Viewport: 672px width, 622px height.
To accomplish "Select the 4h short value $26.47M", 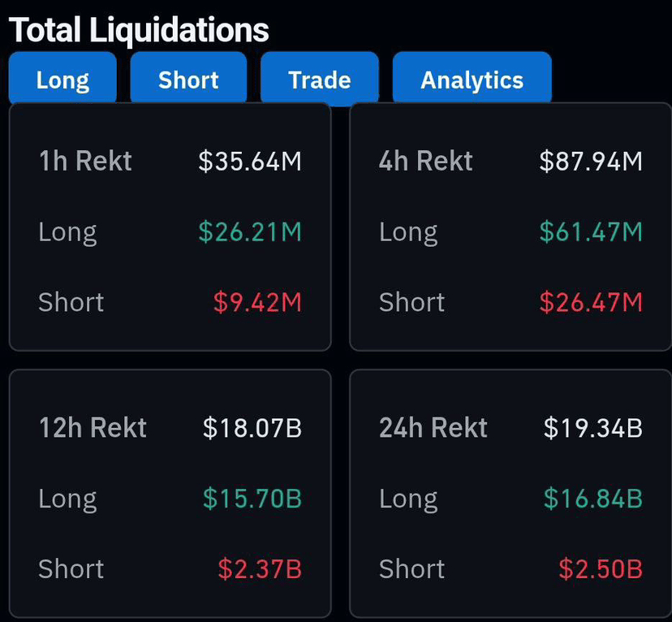I will [x=591, y=302].
